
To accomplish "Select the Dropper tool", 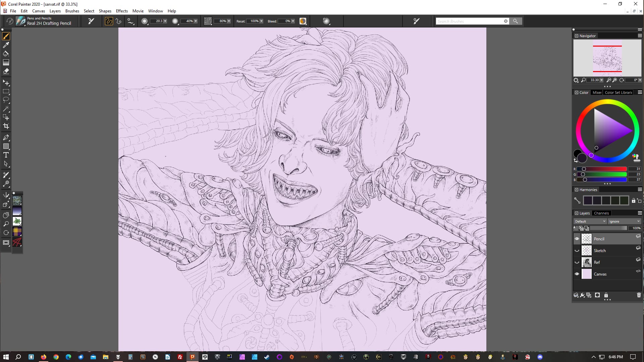I will 6,45.
